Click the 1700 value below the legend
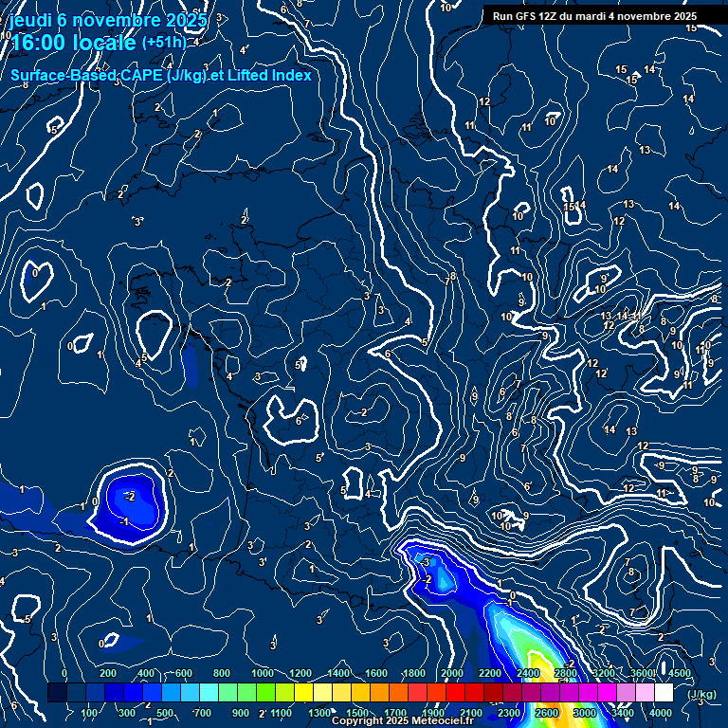This screenshot has width=728, height=728. 395,713
